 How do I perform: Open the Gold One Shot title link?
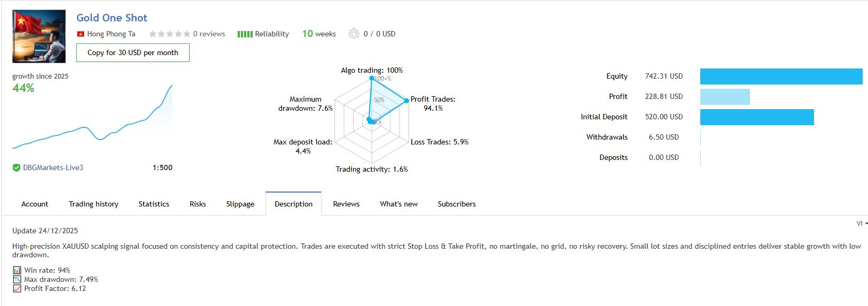pyautogui.click(x=112, y=18)
